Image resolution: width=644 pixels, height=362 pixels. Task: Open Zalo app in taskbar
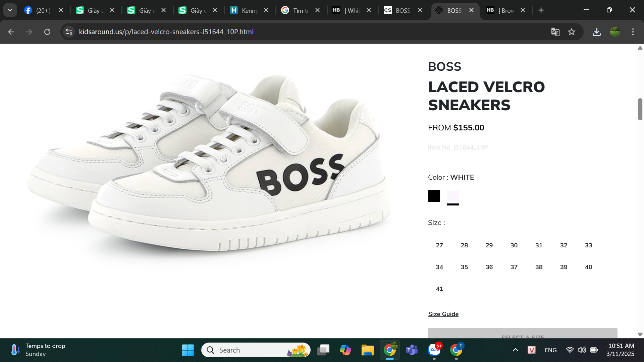(434, 350)
